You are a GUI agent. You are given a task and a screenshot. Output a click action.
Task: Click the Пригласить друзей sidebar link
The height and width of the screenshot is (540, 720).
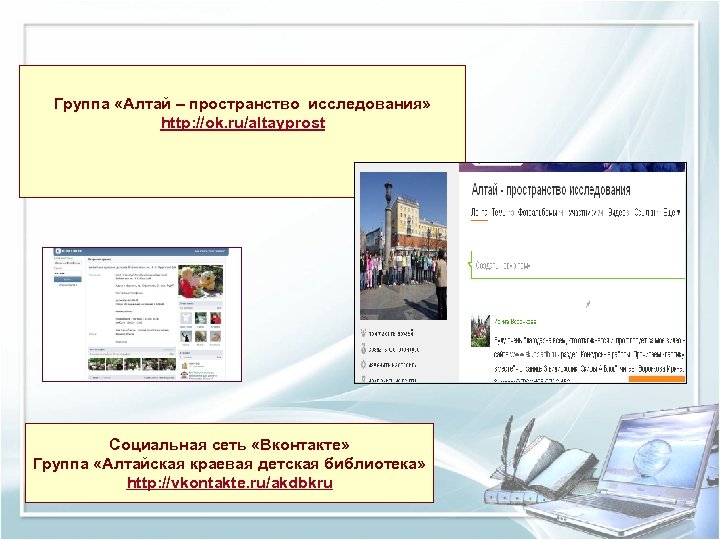pyautogui.click(x=391, y=333)
